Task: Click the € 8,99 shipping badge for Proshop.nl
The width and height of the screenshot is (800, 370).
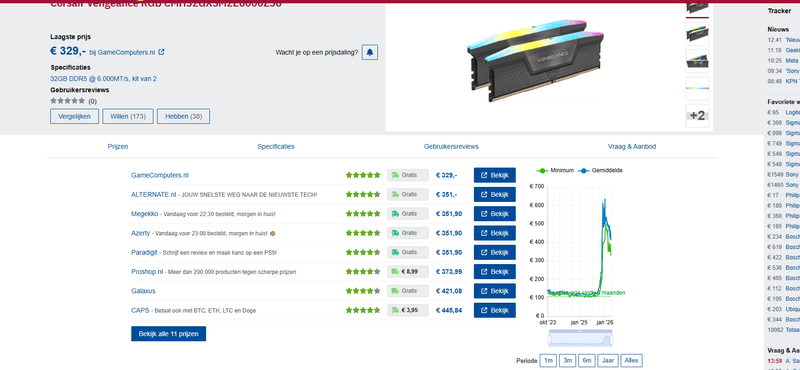Action: (x=408, y=272)
